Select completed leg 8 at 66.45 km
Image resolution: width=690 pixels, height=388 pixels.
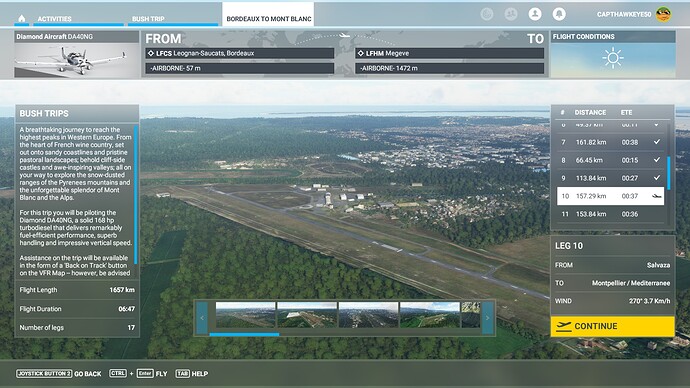tap(610, 160)
